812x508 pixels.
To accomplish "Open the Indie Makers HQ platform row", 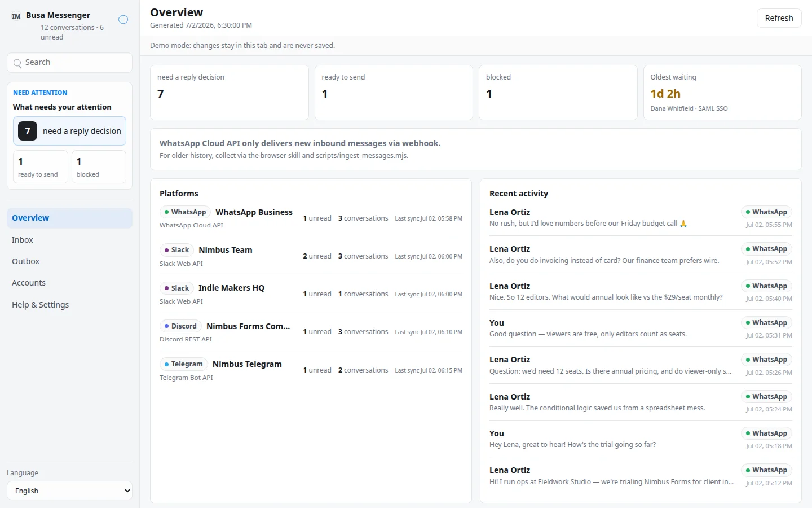I will [311, 294].
